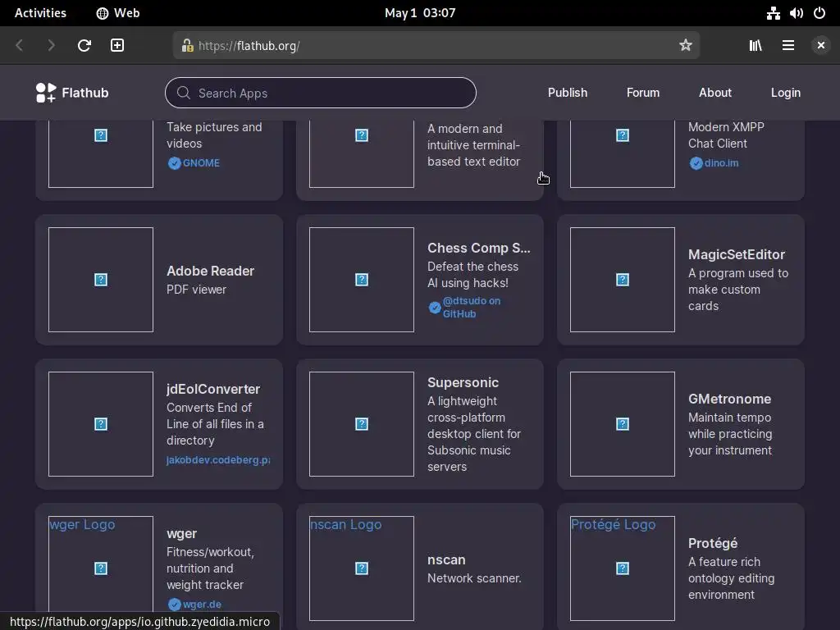Viewport: 840px width, 630px height.
Task: Click 'Take pictures and videos' text
Action: (x=214, y=135)
